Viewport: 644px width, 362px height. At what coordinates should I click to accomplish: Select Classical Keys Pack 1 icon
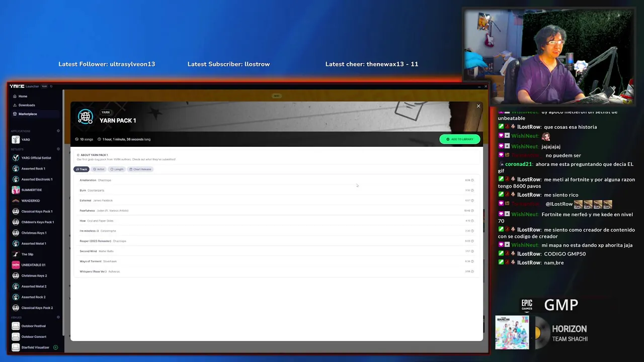click(x=16, y=211)
